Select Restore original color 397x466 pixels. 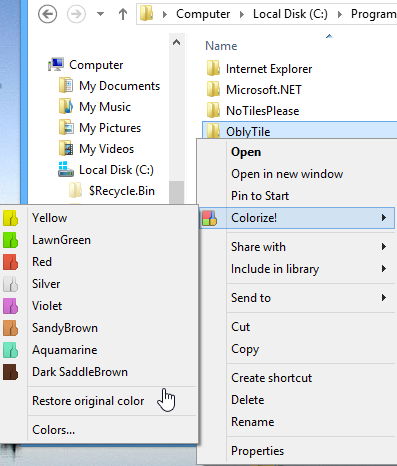(x=88, y=401)
